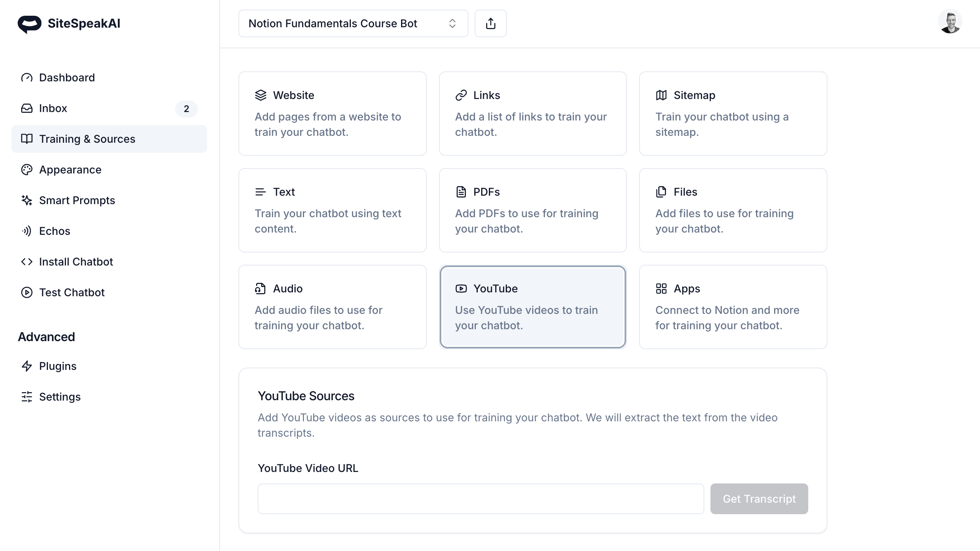
Task: Pick the PDFs training source
Action: (533, 210)
